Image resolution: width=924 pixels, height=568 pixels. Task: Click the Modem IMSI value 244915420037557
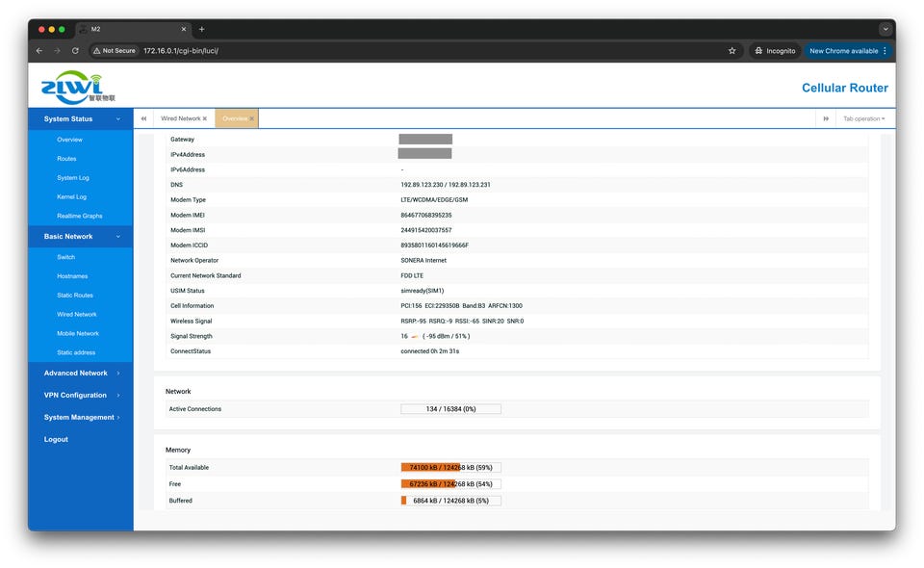click(426, 230)
